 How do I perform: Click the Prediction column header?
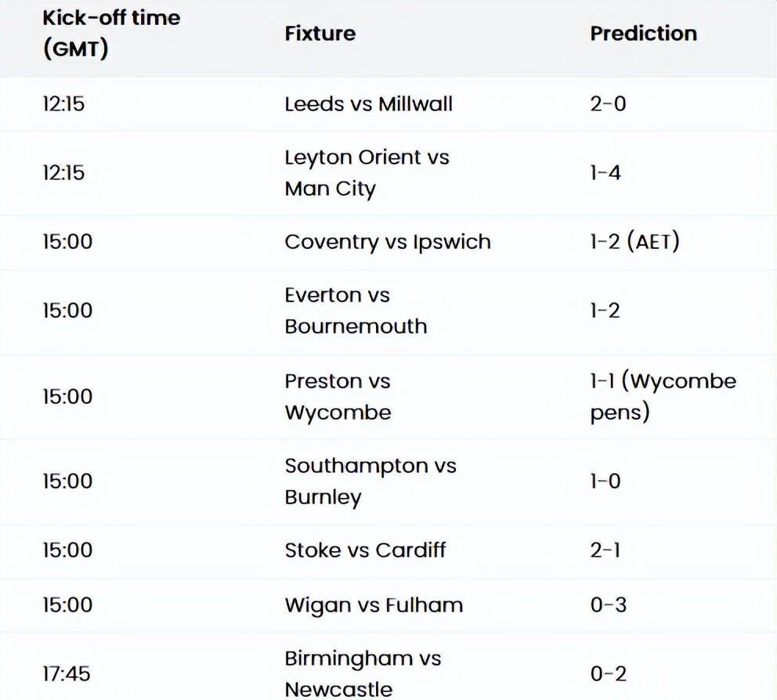tap(643, 34)
